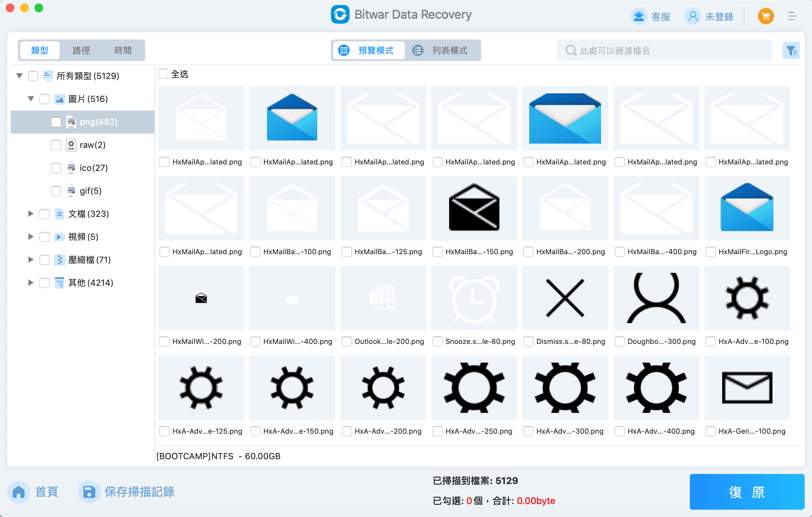Click the 文檔 documents category icon

tap(59, 214)
